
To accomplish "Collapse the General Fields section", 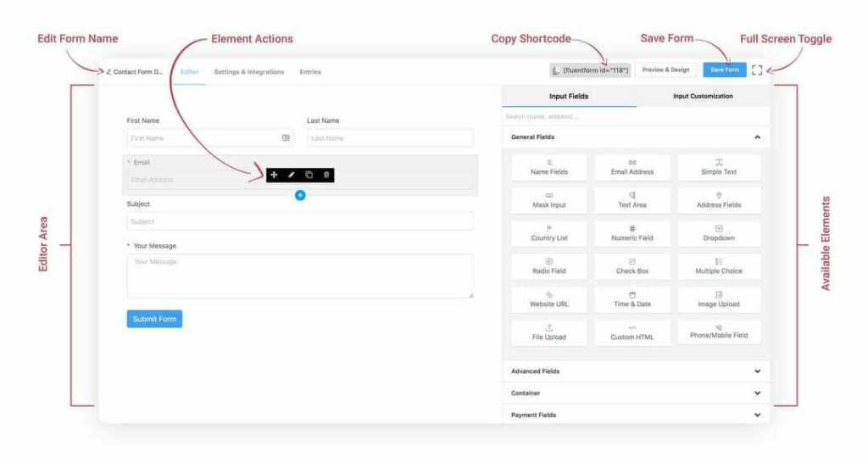I will click(x=757, y=137).
